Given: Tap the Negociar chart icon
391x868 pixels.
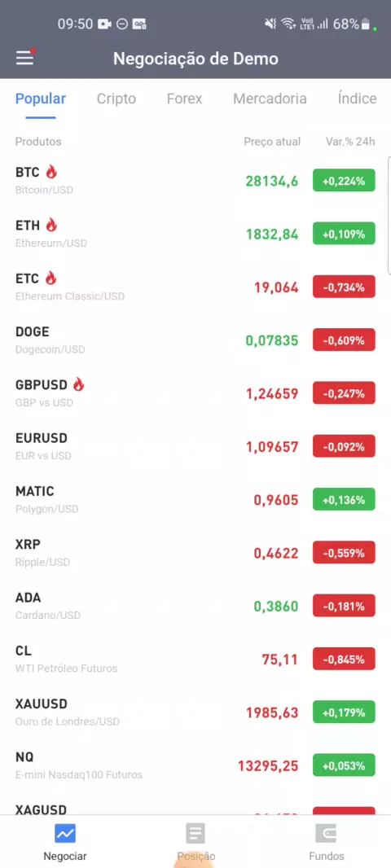Looking at the screenshot, I should [65, 833].
